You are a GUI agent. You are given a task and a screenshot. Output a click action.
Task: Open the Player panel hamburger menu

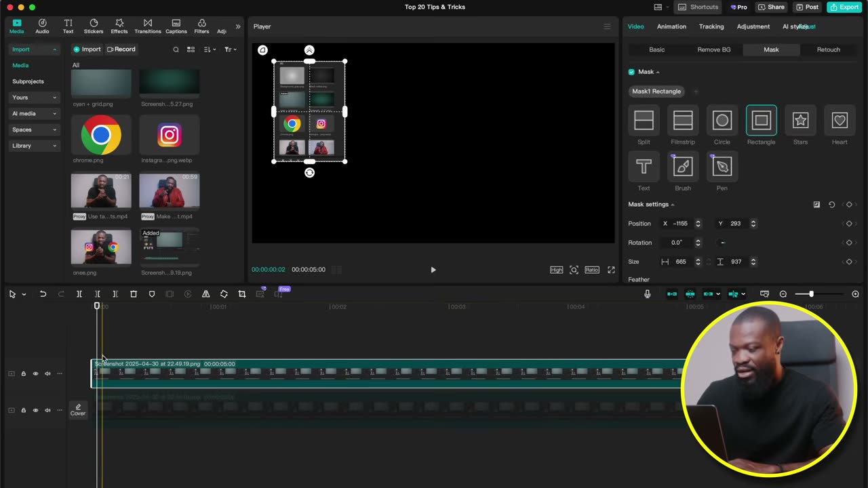pos(607,26)
